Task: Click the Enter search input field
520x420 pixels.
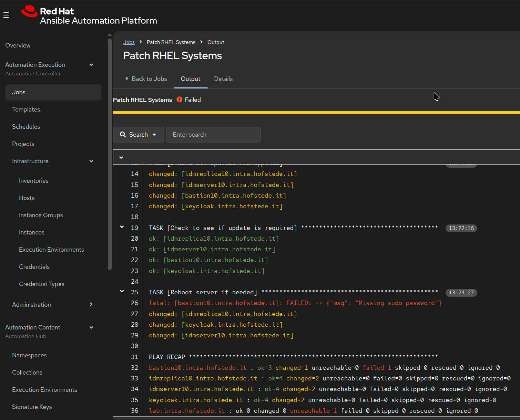Action: point(213,135)
